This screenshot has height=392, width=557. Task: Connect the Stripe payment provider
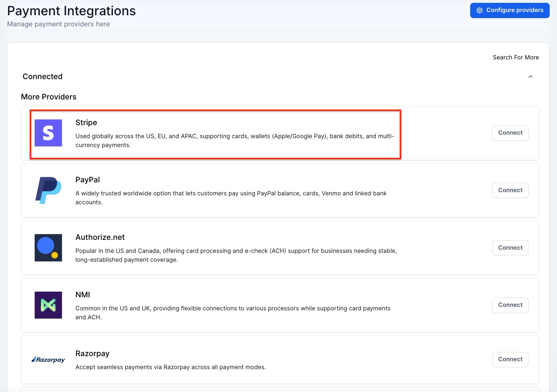[x=510, y=133]
